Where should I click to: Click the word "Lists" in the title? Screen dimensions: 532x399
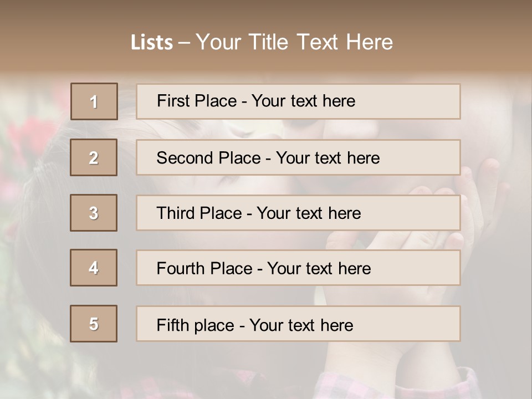(151, 42)
